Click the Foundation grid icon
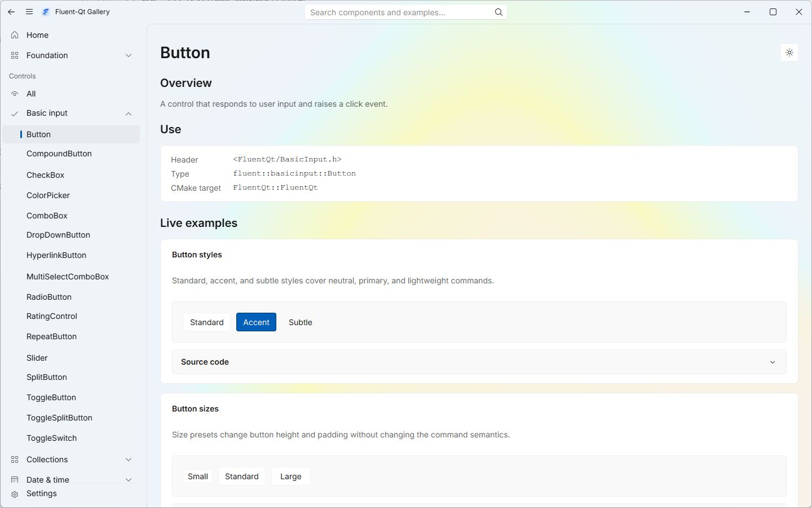 pyautogui.click(x=15, y=55)
